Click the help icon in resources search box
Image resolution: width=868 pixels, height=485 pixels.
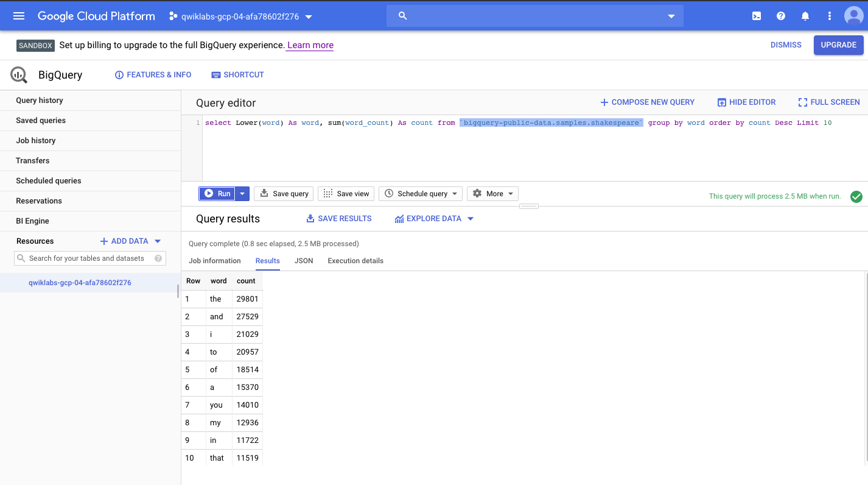coord(158,258)
